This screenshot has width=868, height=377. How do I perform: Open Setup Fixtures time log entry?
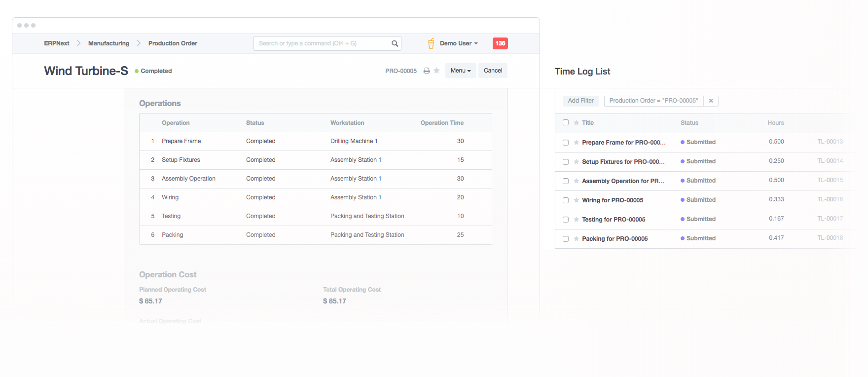click(x=623, y=162)
